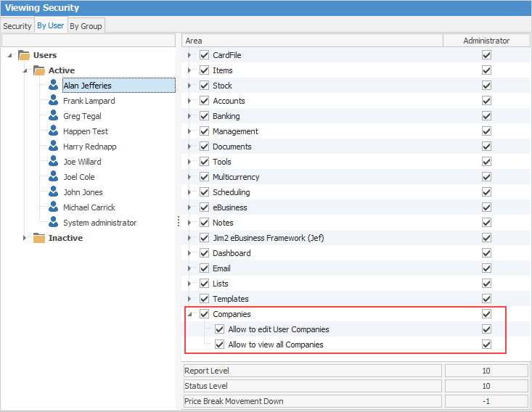This screenshot has width=532, height=412.
Task: Click the user icon beside Harry Rednapp
Action: click(53, 147)
